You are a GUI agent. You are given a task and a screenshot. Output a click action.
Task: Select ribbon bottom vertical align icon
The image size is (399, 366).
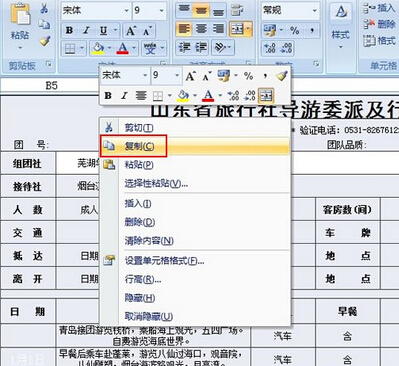pos(218,11)
